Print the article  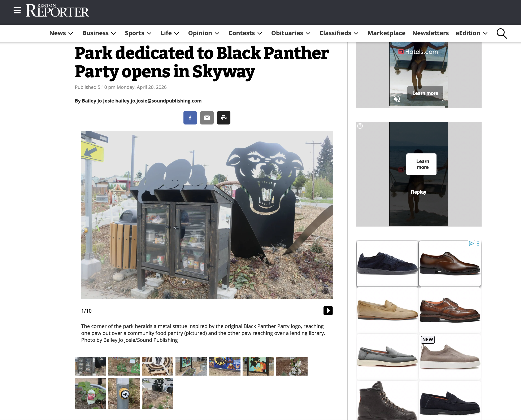[223, 118]
